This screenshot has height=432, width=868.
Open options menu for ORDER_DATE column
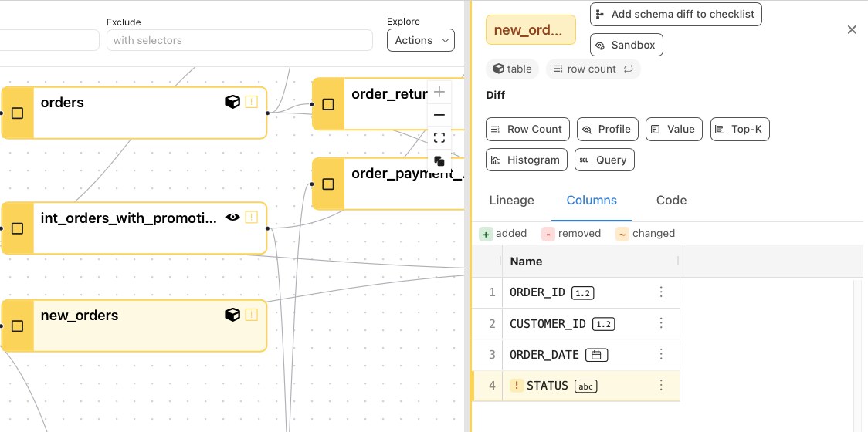[x=661, y=355]
